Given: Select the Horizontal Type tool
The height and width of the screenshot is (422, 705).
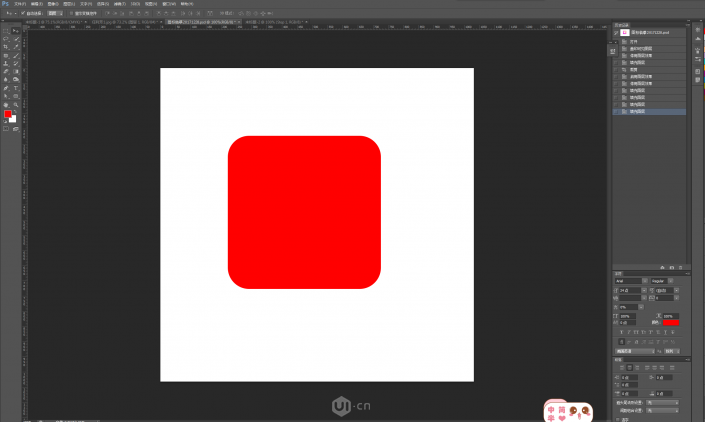Looking at the screenshot, I should point(16,88).
